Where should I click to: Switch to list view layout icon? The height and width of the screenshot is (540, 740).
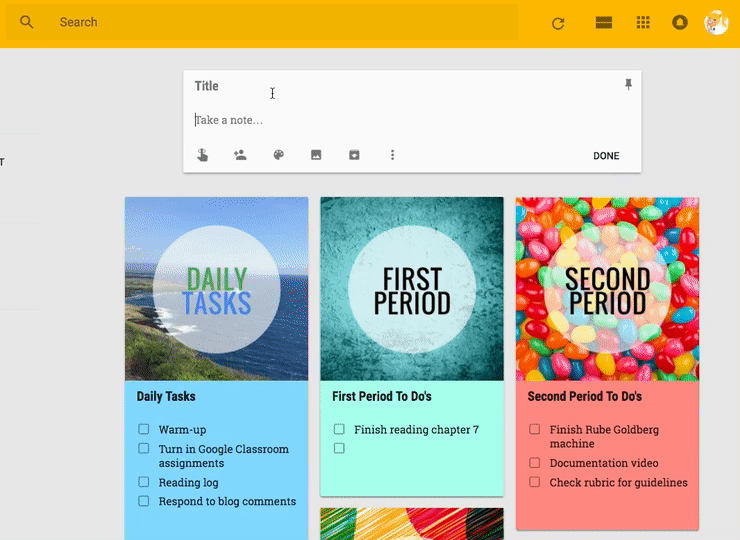point(604,22)
